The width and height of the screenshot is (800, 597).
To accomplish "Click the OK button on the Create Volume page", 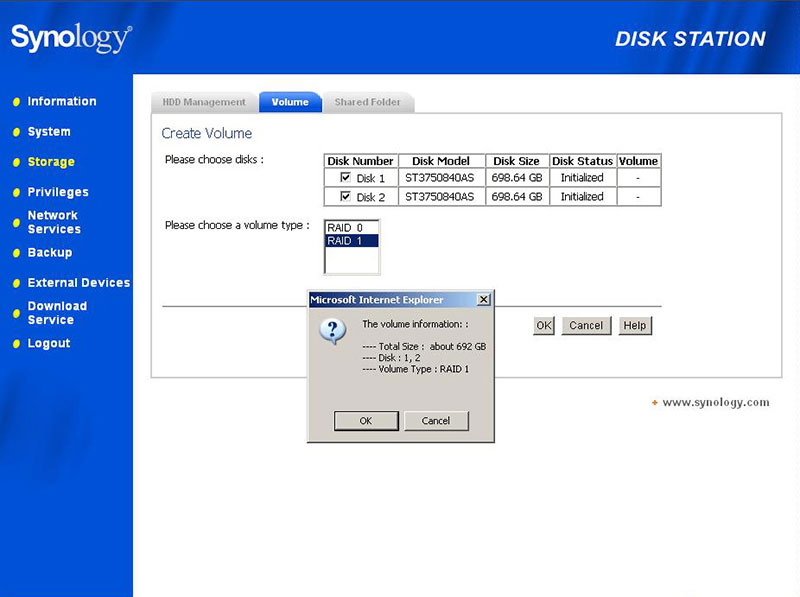I will [544, 326].
